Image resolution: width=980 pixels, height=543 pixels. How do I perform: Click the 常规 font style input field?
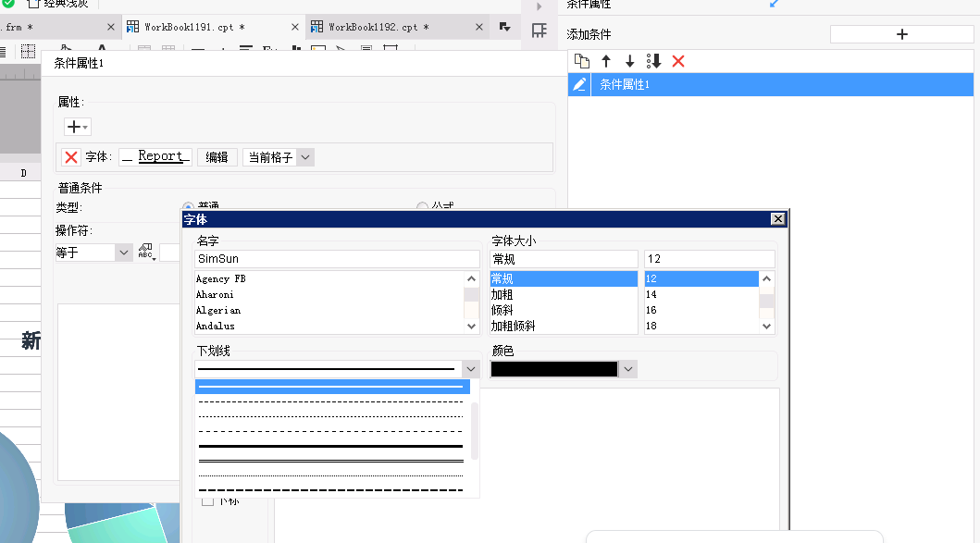564,259
